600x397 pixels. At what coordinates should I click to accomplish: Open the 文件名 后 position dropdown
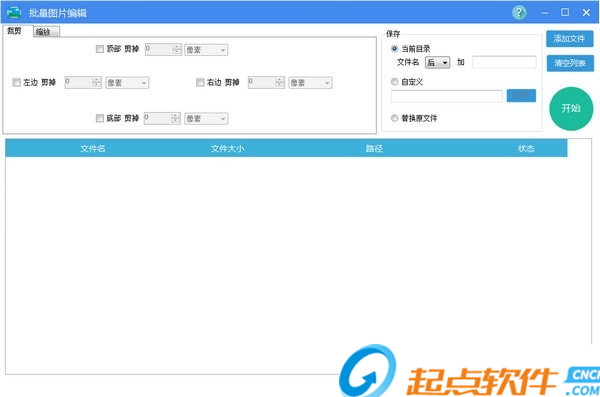click(x=437, y=62)
